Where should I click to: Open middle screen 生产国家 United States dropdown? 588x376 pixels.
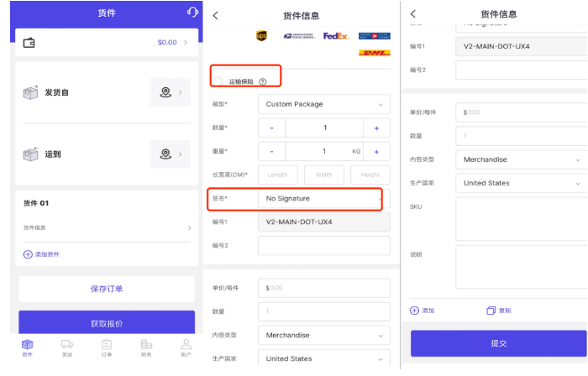click(324, 358)
